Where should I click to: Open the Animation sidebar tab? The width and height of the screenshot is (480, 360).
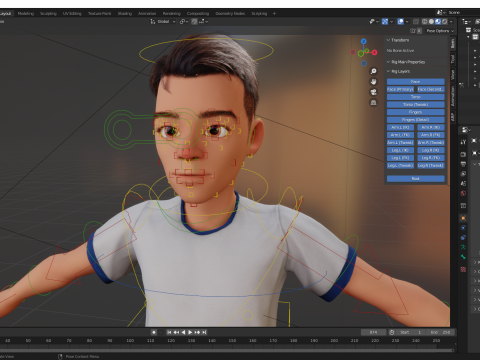[x=453, y=96]
